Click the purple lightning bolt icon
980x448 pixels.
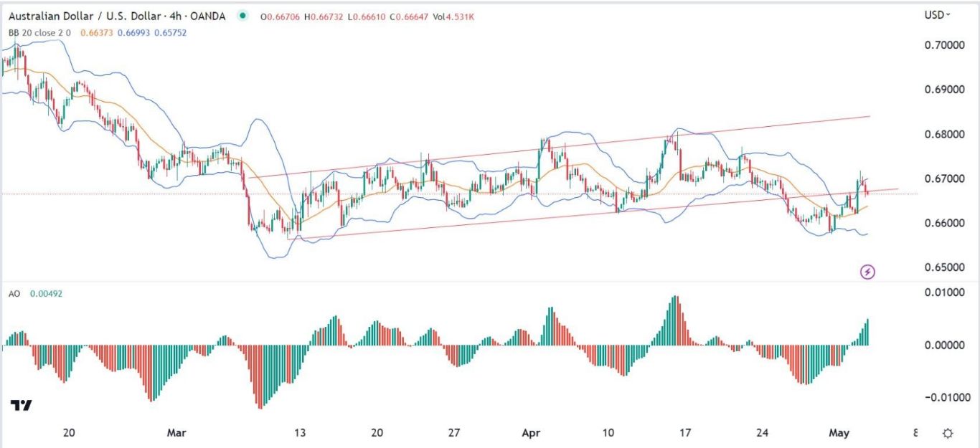[868, 272]
